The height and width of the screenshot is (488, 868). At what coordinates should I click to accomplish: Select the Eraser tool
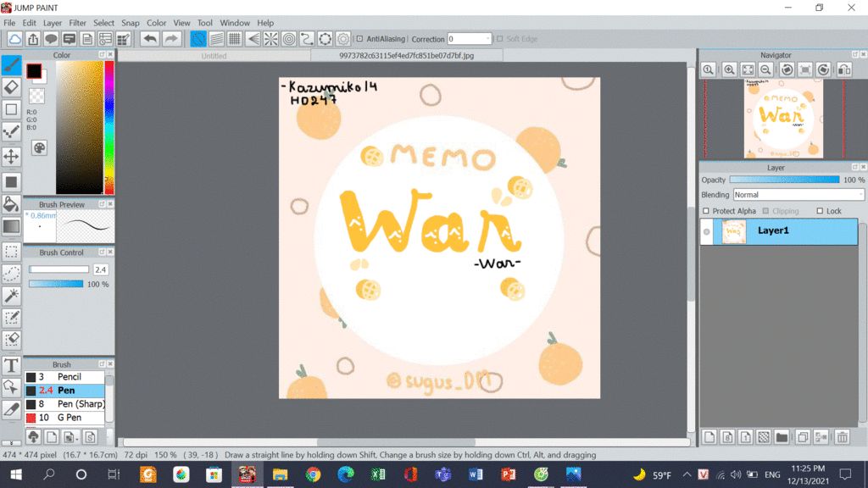pyautogui.click(x=11, y=87)
